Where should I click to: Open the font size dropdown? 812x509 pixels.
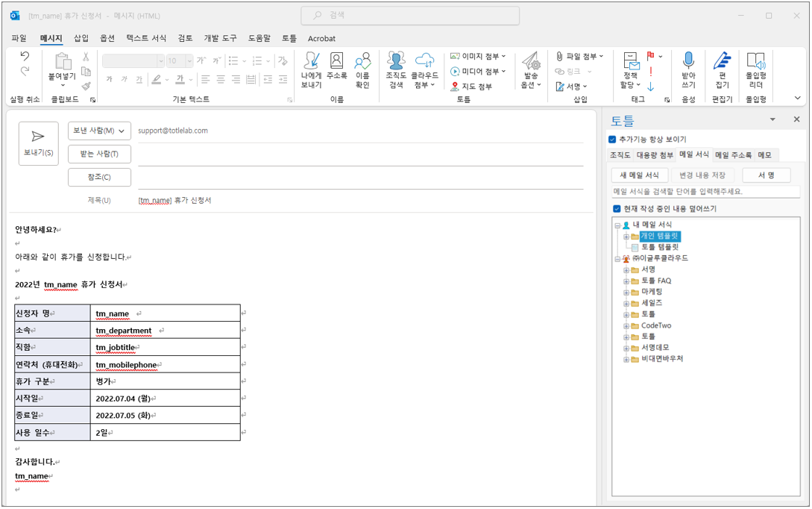(x=189, y=61)
